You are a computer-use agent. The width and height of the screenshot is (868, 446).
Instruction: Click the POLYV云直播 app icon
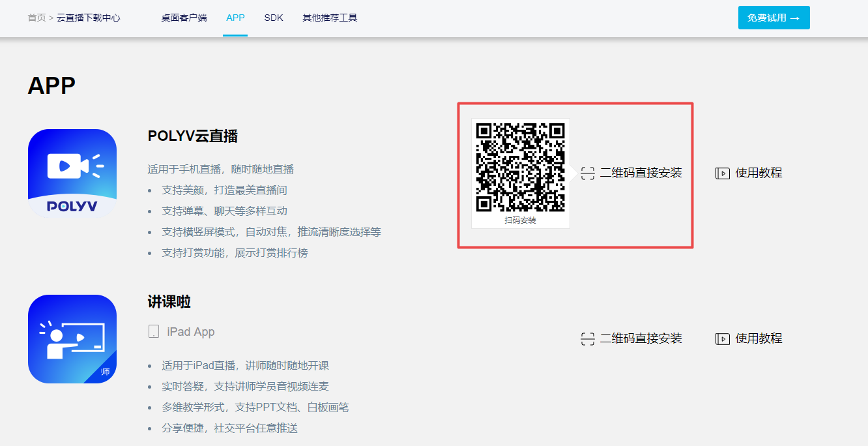click(x=72, y=173)
